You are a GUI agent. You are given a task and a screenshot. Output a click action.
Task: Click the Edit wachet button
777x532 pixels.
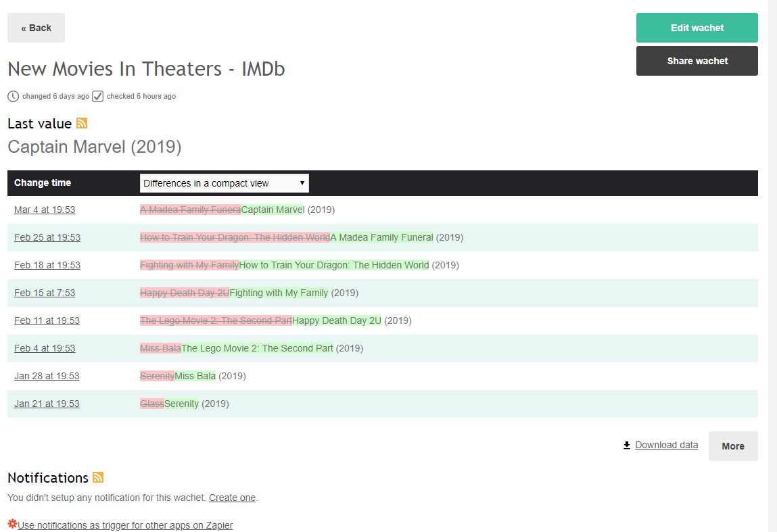(697, 28)
